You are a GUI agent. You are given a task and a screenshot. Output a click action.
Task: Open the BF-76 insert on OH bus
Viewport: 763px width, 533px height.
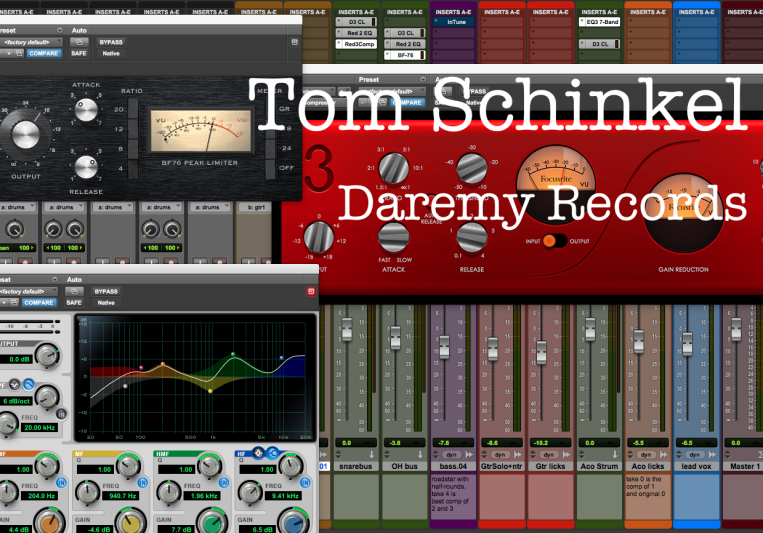coord(405,55)
